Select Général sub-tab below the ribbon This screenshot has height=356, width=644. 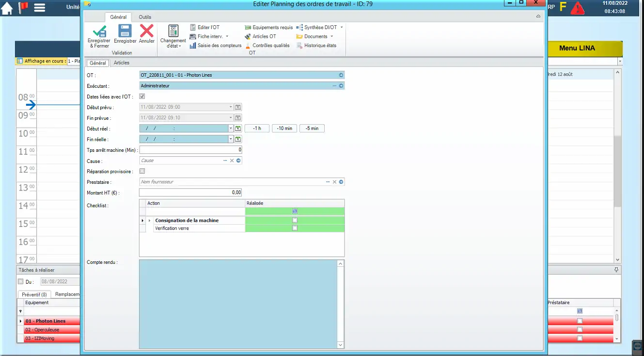[x=98, y=63]
